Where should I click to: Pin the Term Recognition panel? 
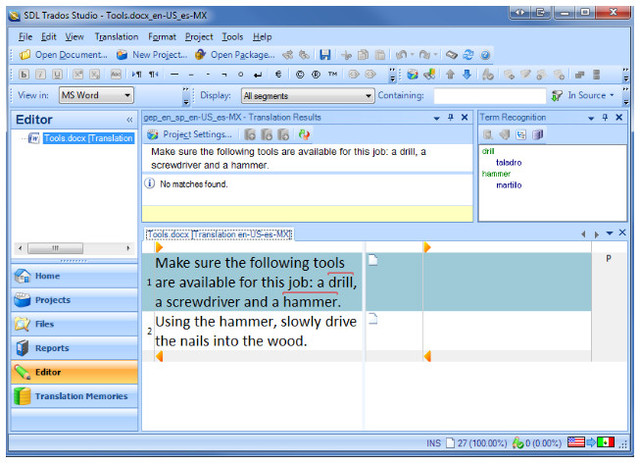[x=605, y=118]
